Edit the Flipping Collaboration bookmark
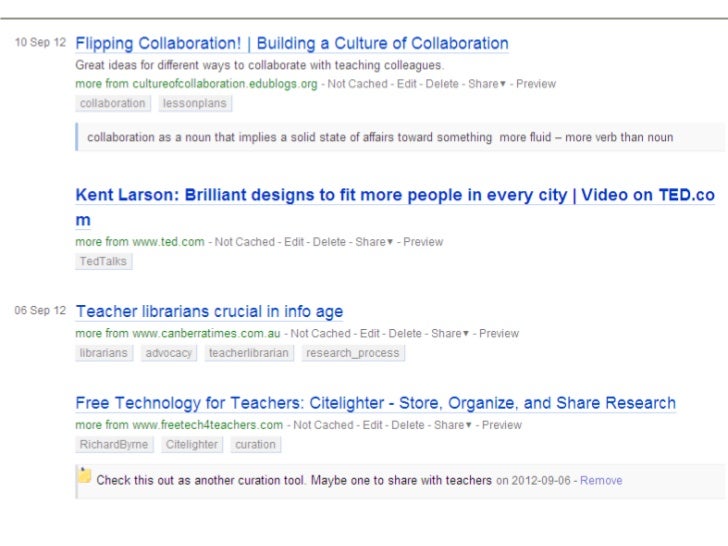The width and height of the screenshot is (728, 546). [407, 84]
